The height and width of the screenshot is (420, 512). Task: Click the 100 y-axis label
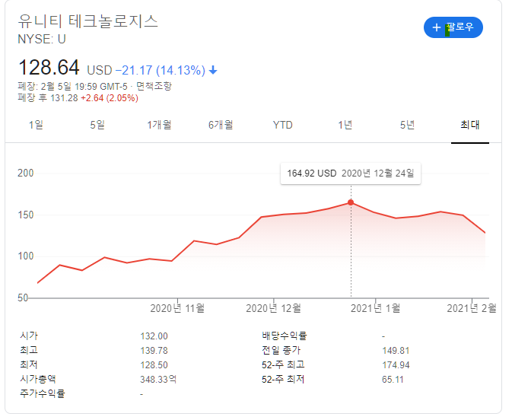[25, 256]
